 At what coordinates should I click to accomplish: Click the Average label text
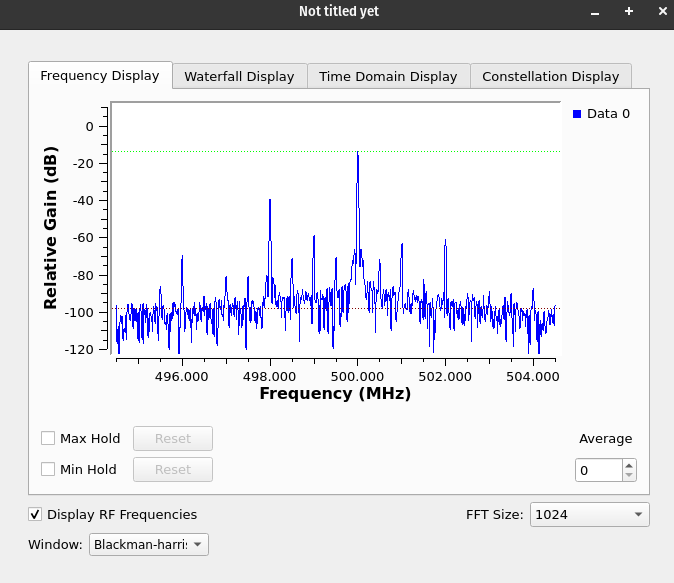click(x=606, y=439)
